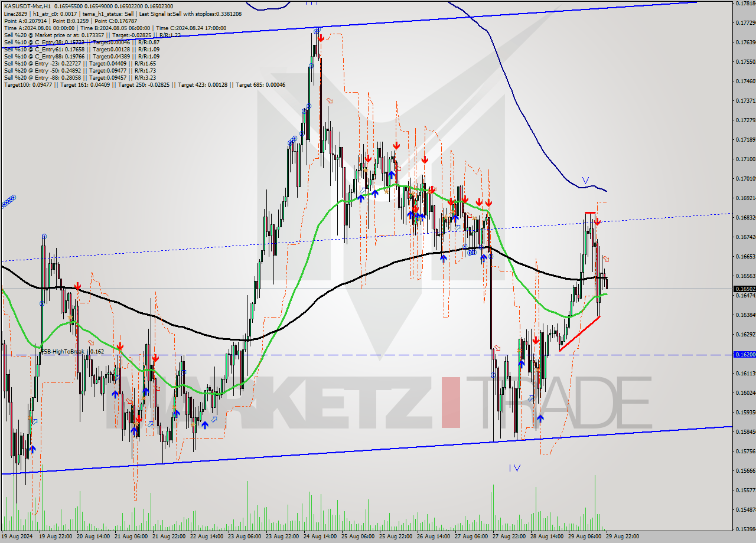This screenshot has height=543, width=756.
Task: Click the 0.17010 price axis label
Action: point(745,179)
